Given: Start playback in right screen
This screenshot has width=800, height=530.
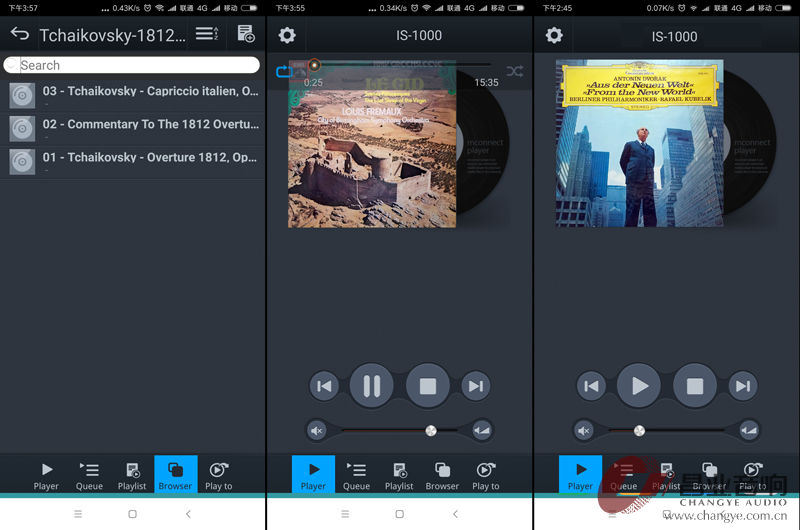Looking at the screenshot, I should 639,386.
